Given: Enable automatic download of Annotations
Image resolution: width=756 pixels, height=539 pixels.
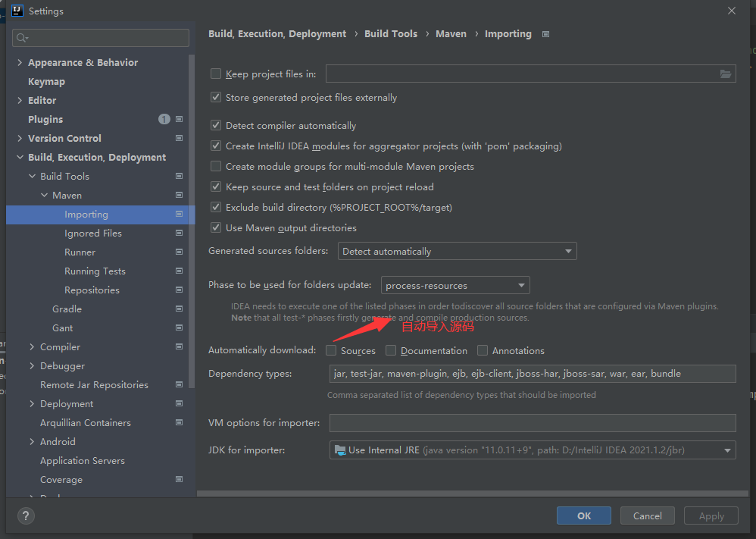Looking at the screenshot, I should point(482,350).
